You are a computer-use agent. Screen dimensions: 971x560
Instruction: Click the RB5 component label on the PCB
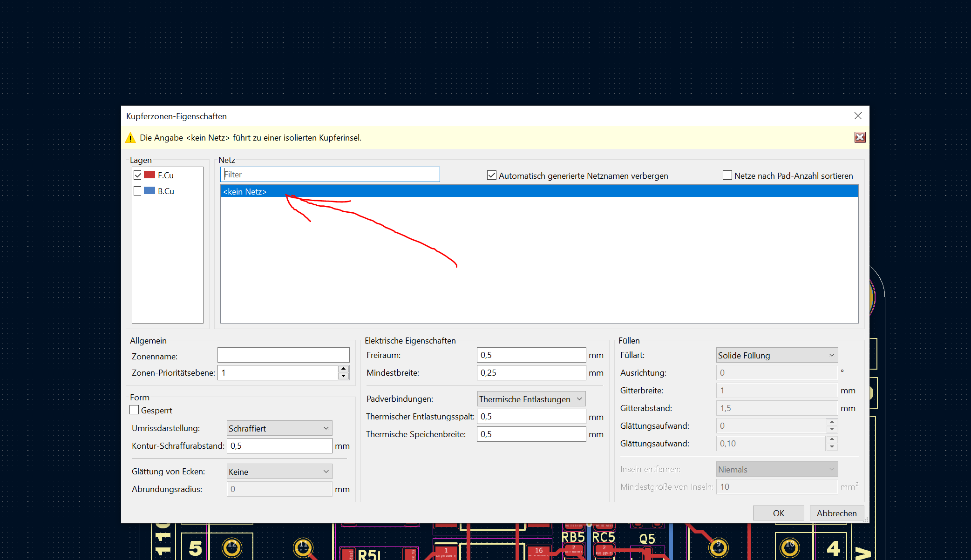(573, 537)
